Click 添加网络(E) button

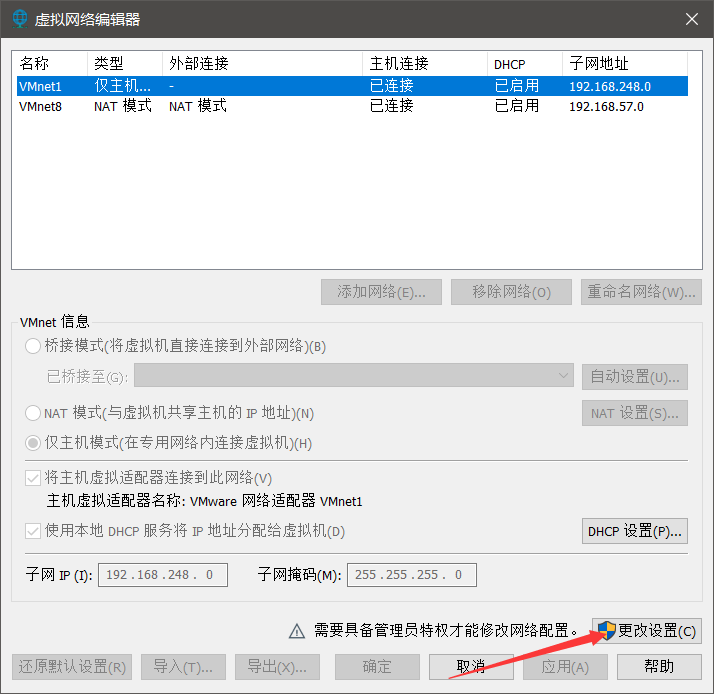coord(381,292)
